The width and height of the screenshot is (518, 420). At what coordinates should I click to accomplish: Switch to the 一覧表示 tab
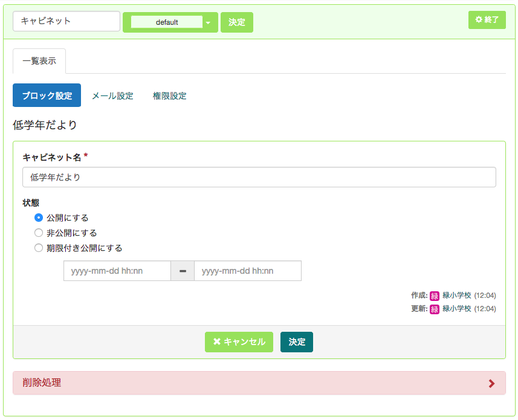(39, 61)
